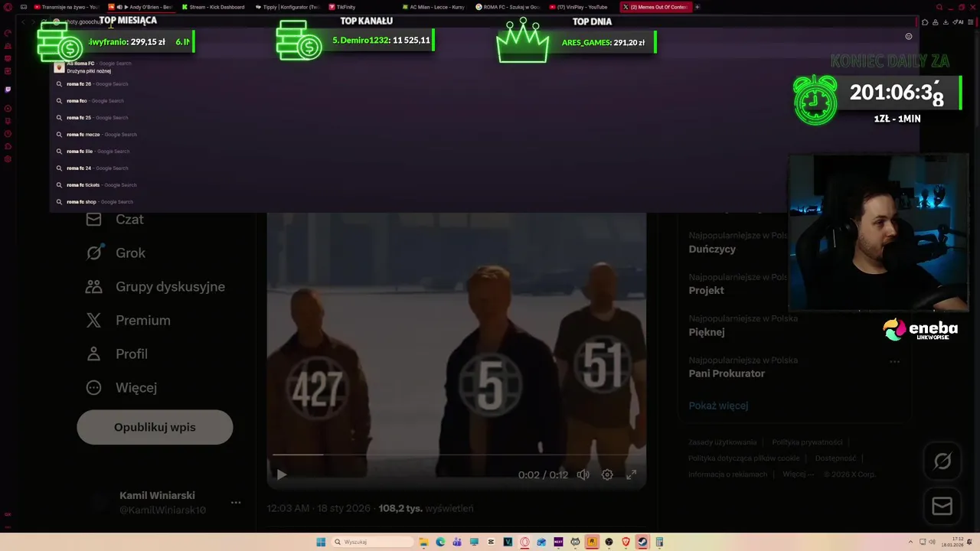Image resolution: width=980 pixels, height=551 pixels.
Task: Switch to the Andy O'Brien browser tab
Action: (x=142, y=7)
